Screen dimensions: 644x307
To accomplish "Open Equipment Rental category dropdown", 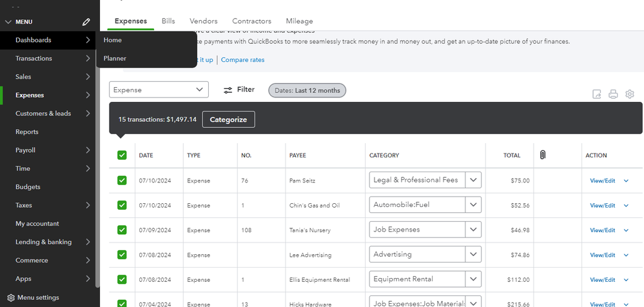I will point(473,279).
